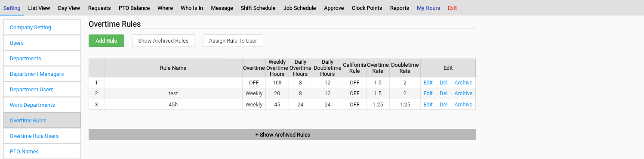Expand the + Show Archived Rules bar
644x159 pixels.
click(x=282, y=135)
